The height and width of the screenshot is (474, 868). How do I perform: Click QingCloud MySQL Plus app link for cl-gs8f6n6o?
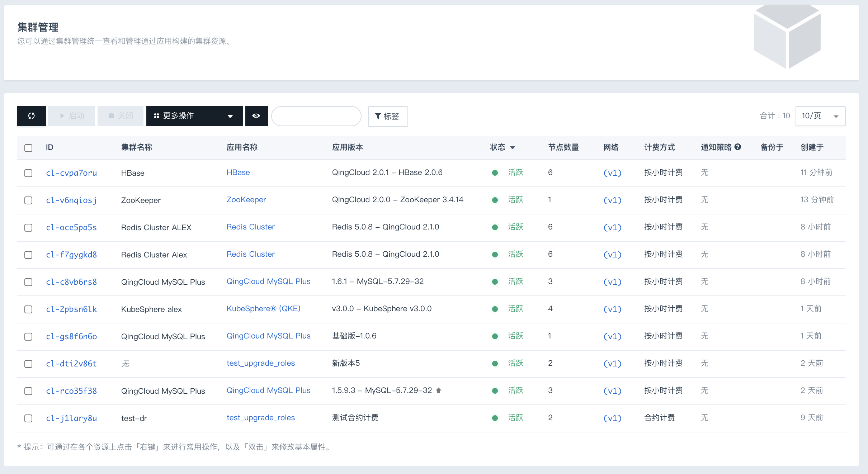click(x=268, y=336)
